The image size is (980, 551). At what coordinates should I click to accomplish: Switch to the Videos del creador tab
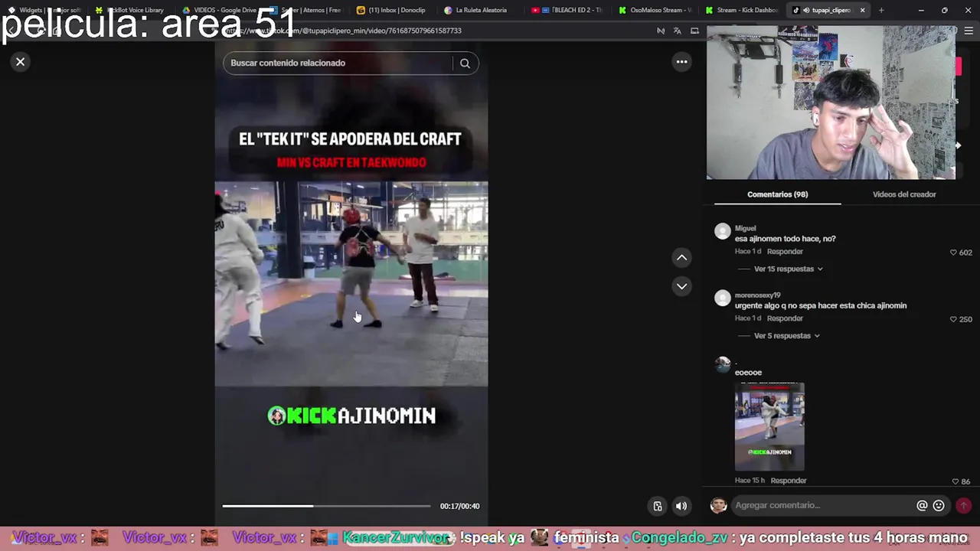(x=904, y=194)
